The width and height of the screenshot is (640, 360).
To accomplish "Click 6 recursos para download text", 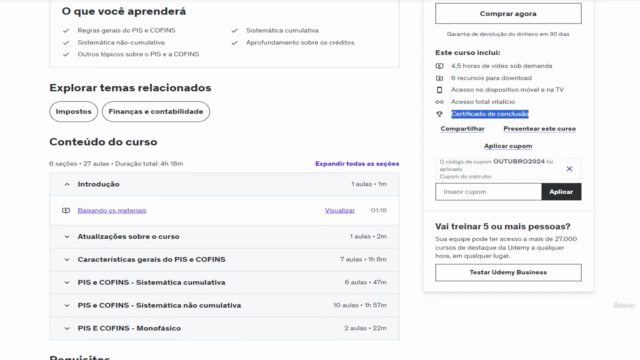I will pyautogui.click(x=491, y=78).
